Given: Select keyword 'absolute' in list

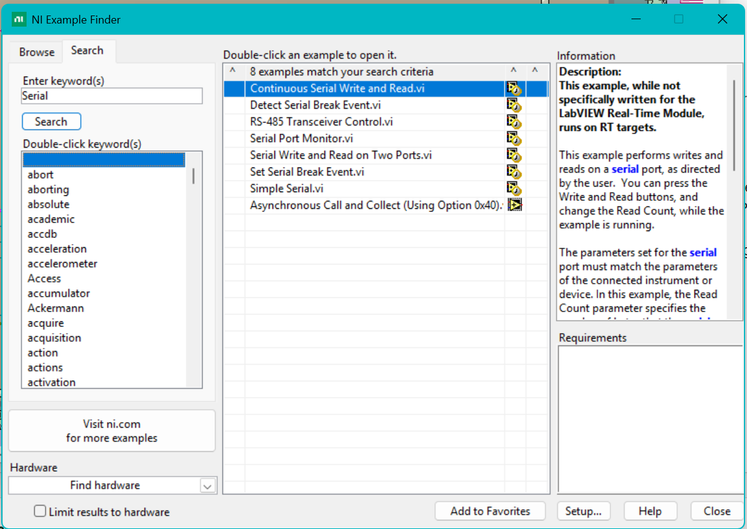Looking at the screenshot, I should point(48,204).
